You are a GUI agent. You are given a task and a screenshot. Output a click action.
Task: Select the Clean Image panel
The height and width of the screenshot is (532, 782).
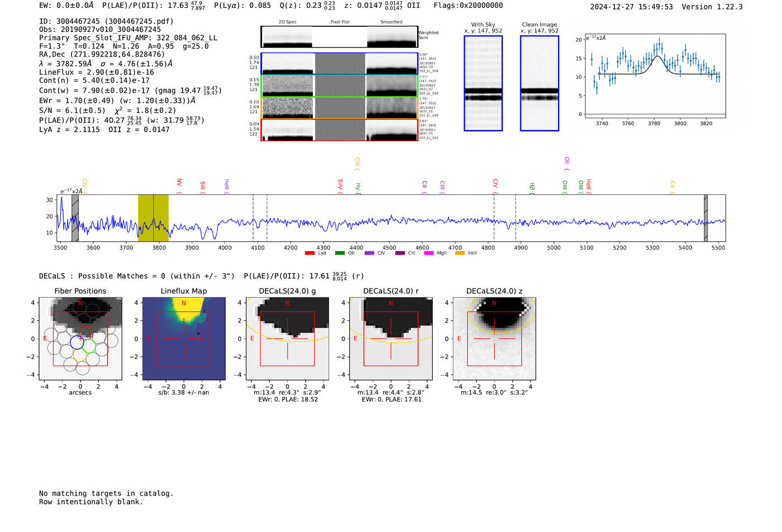(x=540, y=83)
